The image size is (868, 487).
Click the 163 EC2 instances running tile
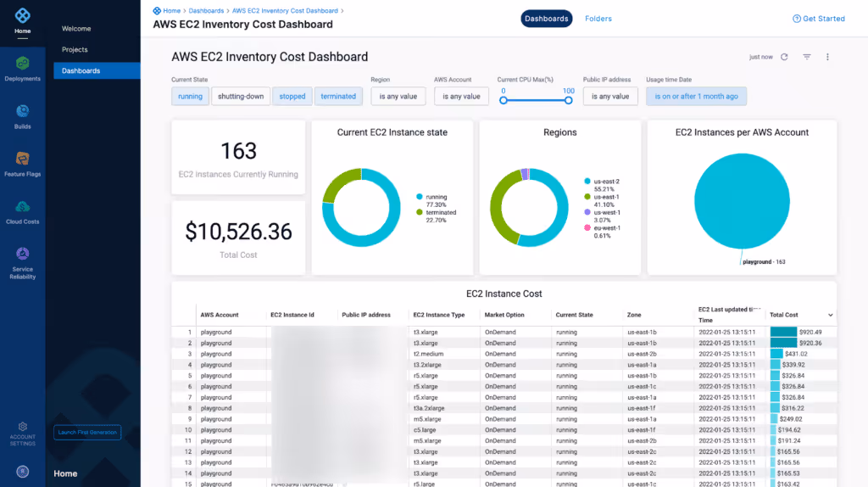pos(238,157)
